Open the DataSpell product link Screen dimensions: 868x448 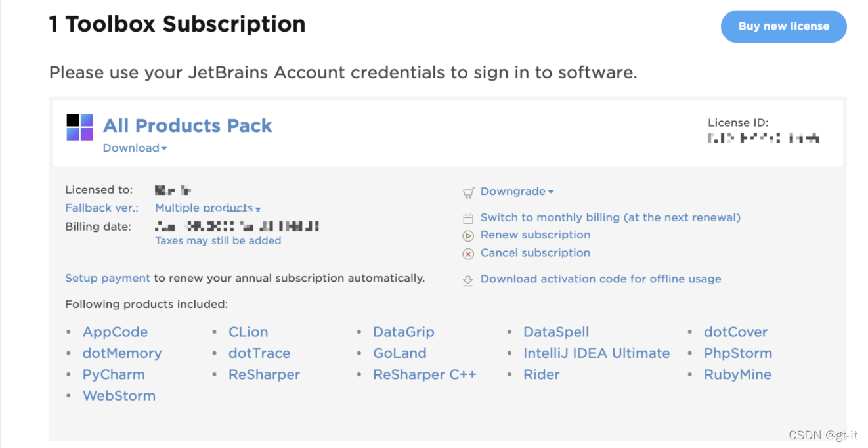pyautogui.click(x=556, y=332)
